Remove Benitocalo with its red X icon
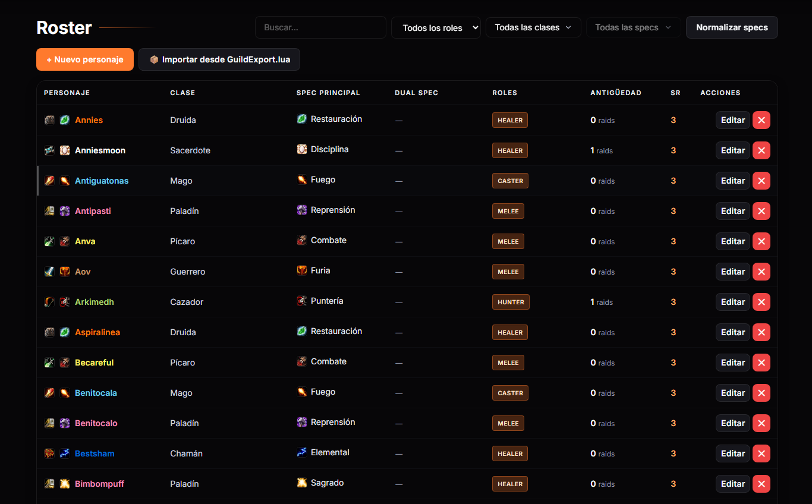The height and width of the screenshot is (504, 812). [761, 423]
